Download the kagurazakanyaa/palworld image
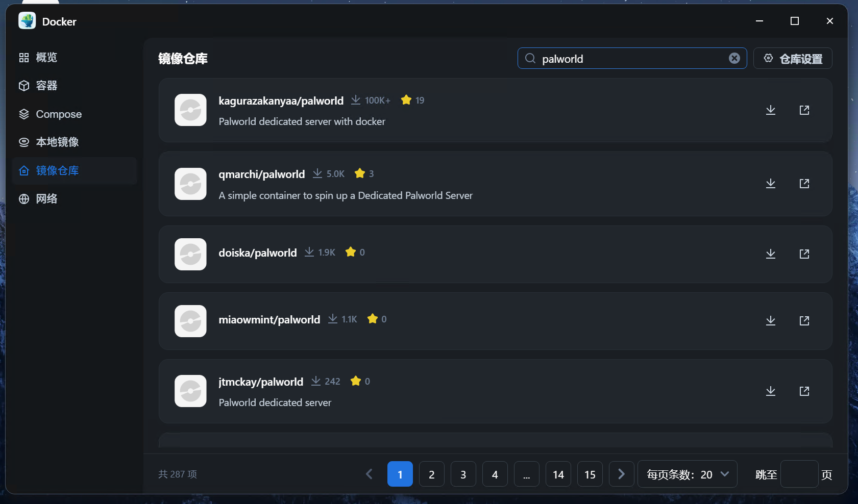The image size is (858, 504). point(771,110)
